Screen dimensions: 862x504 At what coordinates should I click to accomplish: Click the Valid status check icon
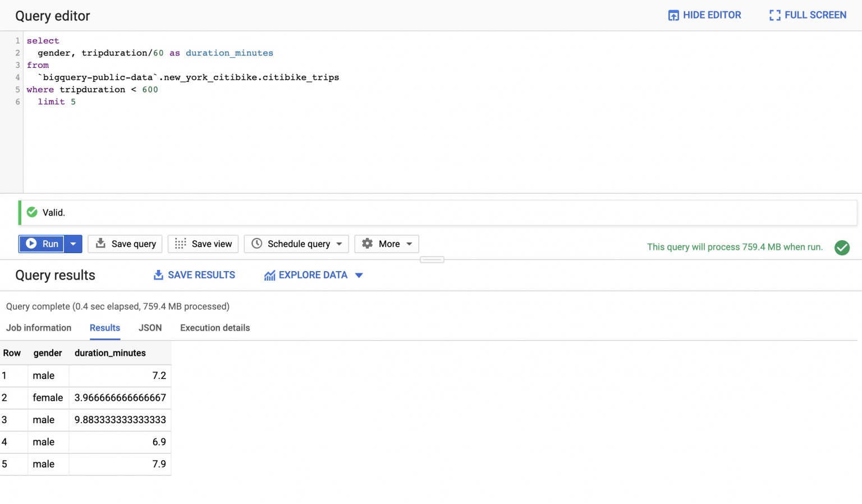click(32, 212)
